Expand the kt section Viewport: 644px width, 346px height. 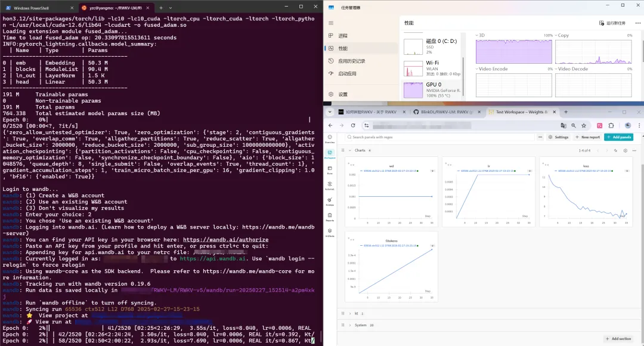point(350,314)
